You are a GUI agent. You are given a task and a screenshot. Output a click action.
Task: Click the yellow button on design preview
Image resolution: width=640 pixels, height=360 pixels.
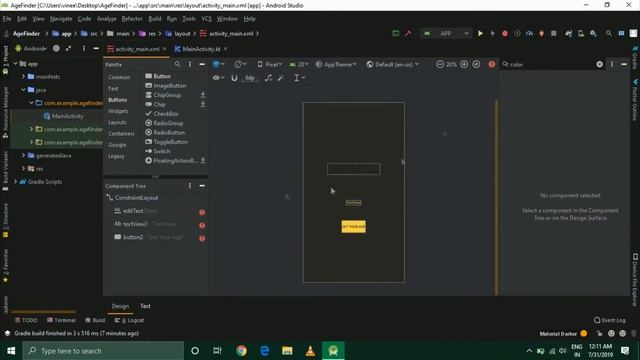(353, 227)
